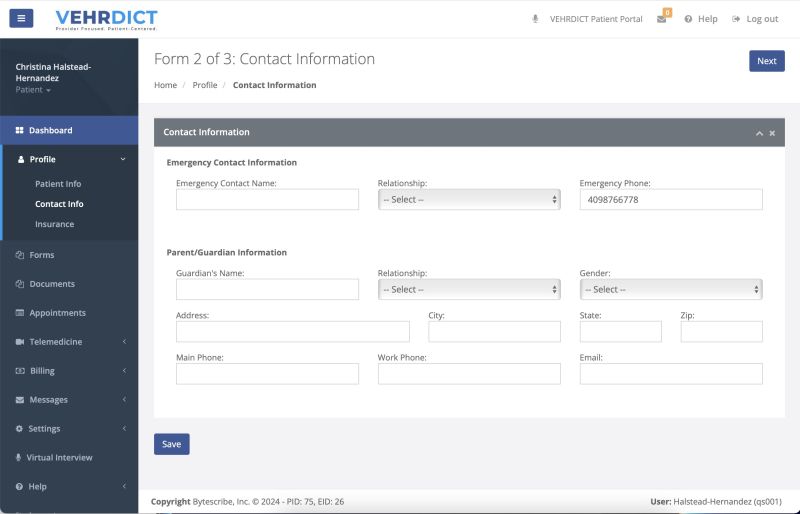This screenshot has width=800, height=514.
Task: Click the Next button
Action: (x=766, y=61)
